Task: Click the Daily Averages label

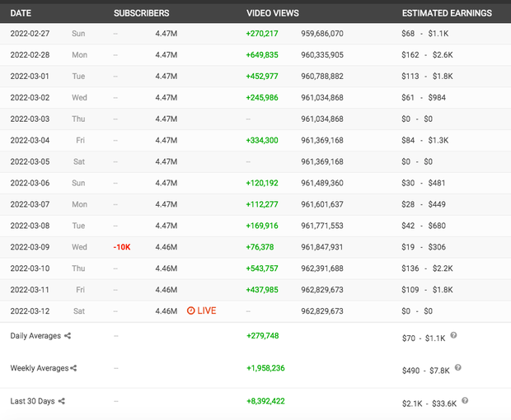Action: 35,336
